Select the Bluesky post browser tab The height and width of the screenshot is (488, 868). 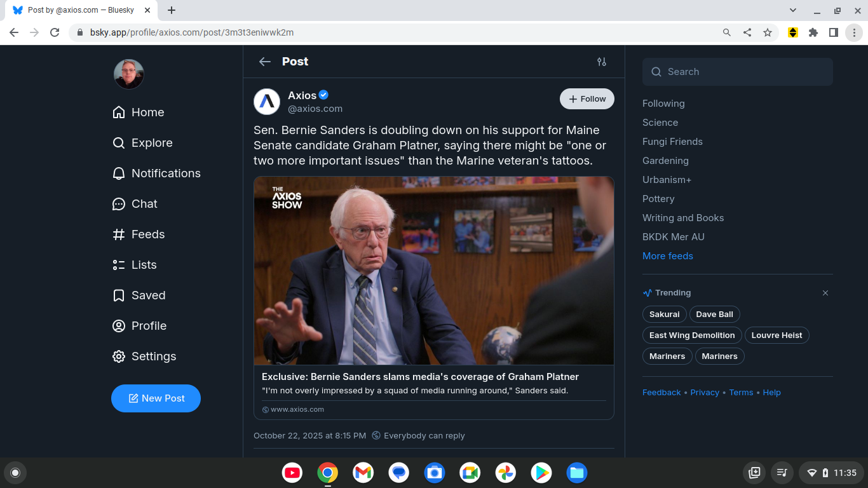point(82,10)
